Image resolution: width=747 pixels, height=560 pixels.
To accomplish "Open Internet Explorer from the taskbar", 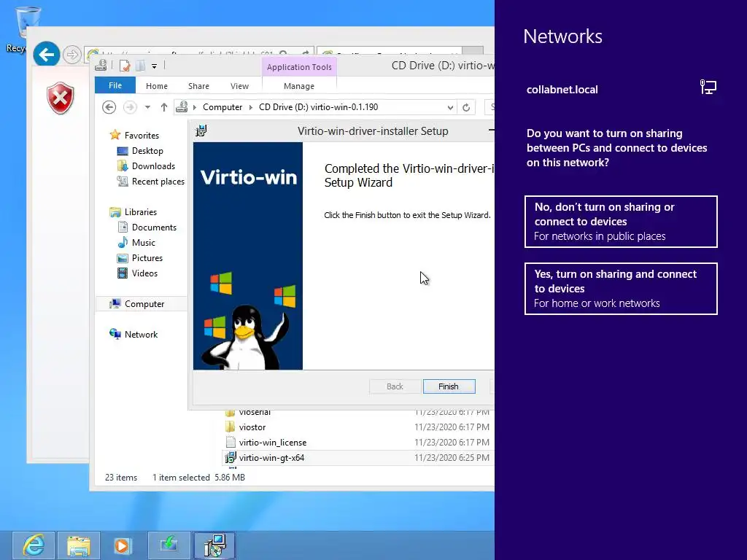I will coord(34,545).
